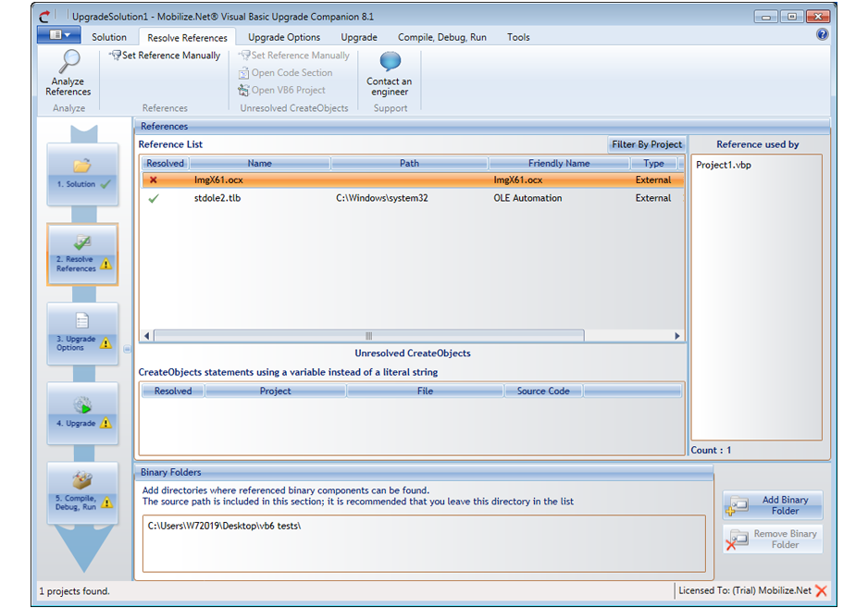
Task: Select the stdole2.tlb reference row
Action: tap(413, 198)
